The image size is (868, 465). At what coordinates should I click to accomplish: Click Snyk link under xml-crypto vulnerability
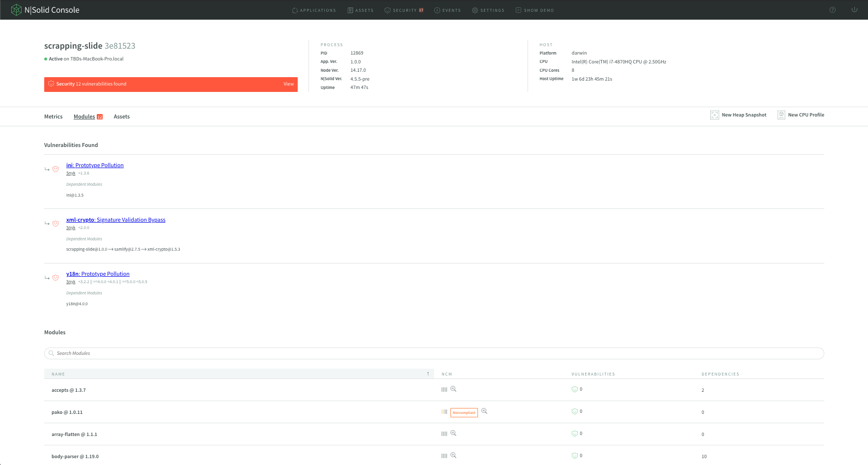(71, 228)
